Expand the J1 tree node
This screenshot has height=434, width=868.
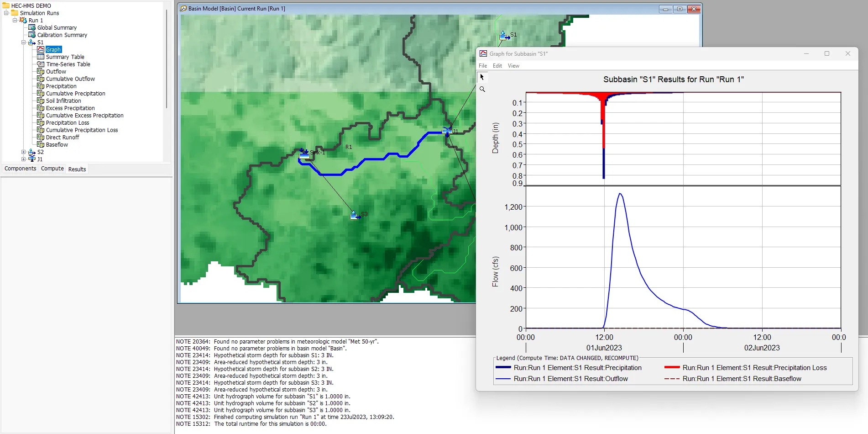(24, 159)
